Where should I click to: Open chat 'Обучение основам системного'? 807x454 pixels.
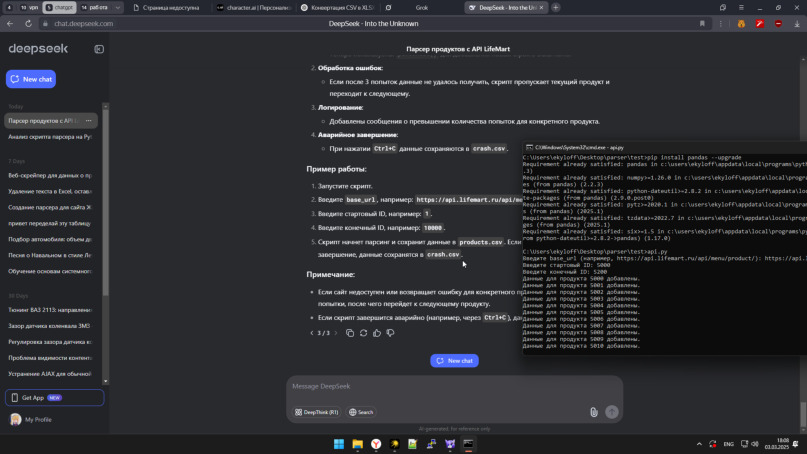(x=50, y=271)
